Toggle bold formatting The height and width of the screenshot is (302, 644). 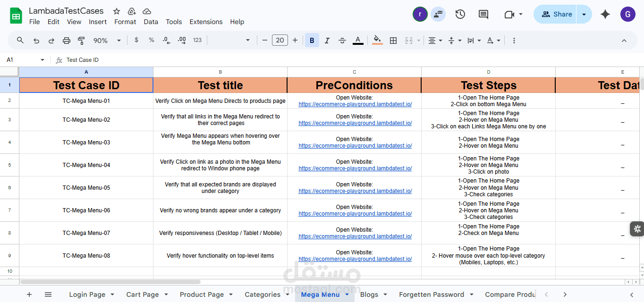(x=312, y=41)
